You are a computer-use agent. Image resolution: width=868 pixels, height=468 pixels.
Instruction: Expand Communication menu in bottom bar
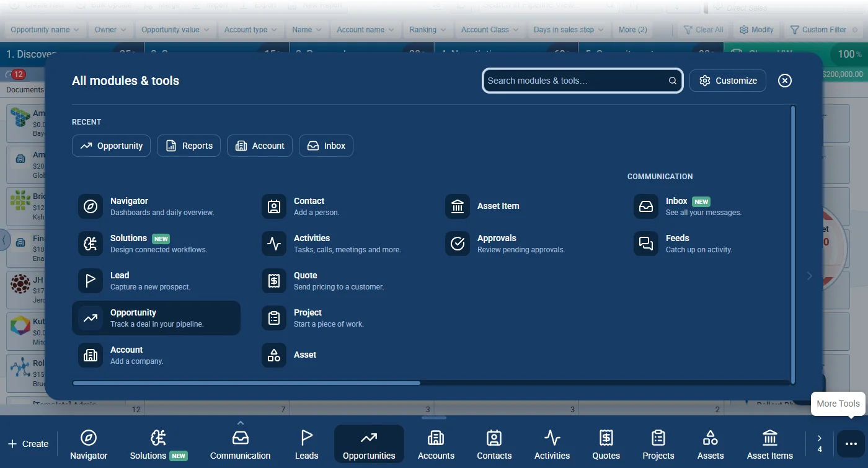click(241, 423)
